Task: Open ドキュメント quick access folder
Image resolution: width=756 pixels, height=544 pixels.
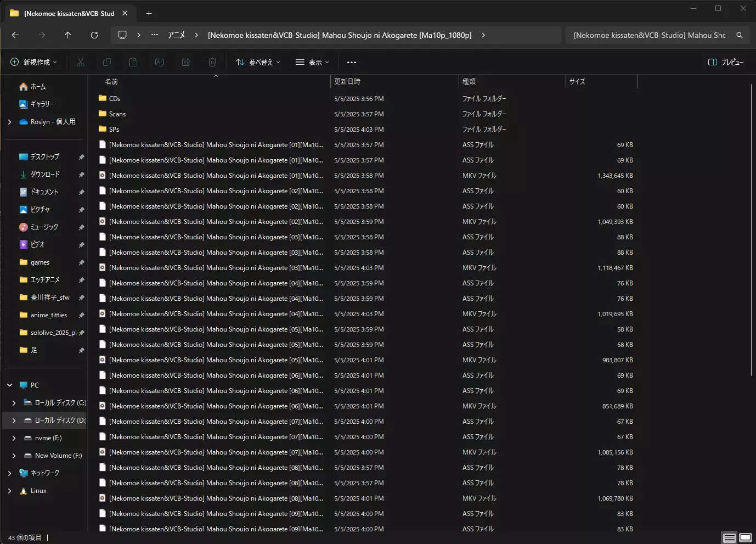Action: [x=38, y=192]
